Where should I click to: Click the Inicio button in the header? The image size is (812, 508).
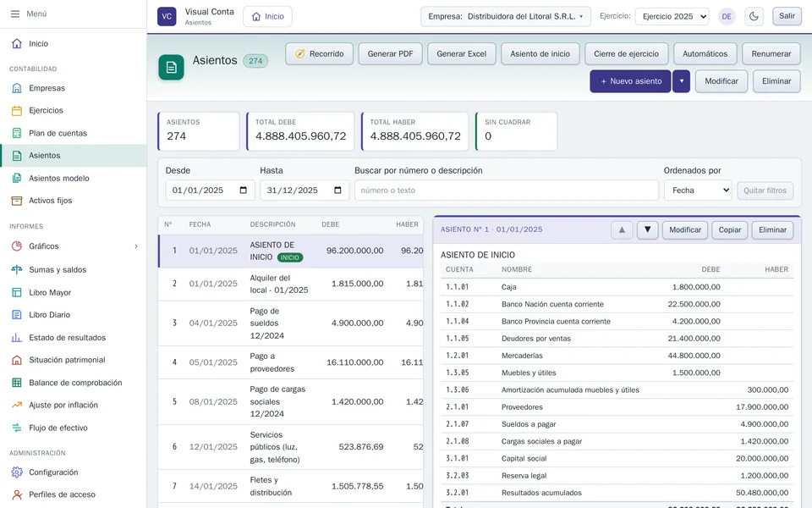tap(268, 17)
